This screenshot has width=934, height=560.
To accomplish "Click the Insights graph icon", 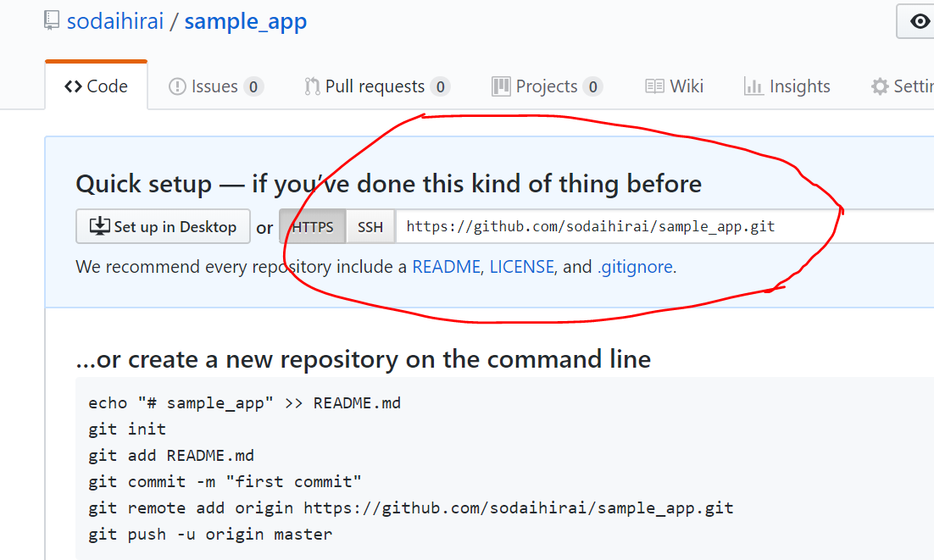I will pyautogui.click(x=753, y=86).
